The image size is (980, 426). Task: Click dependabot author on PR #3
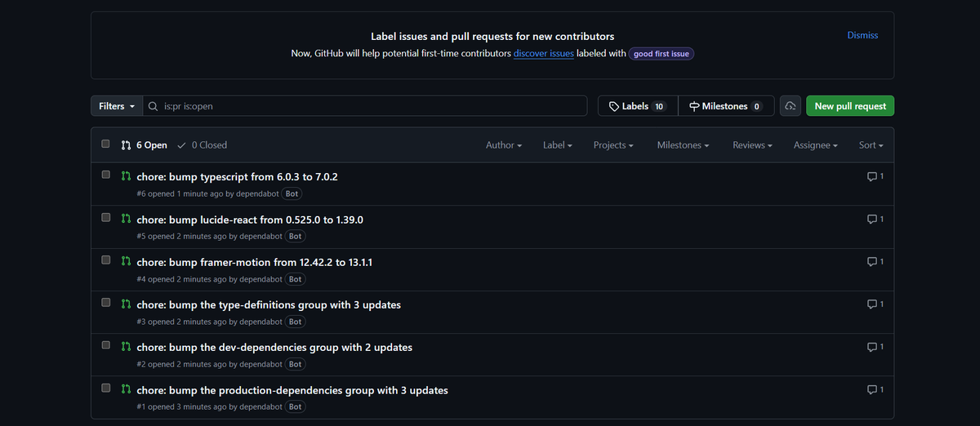coord(261,322)
